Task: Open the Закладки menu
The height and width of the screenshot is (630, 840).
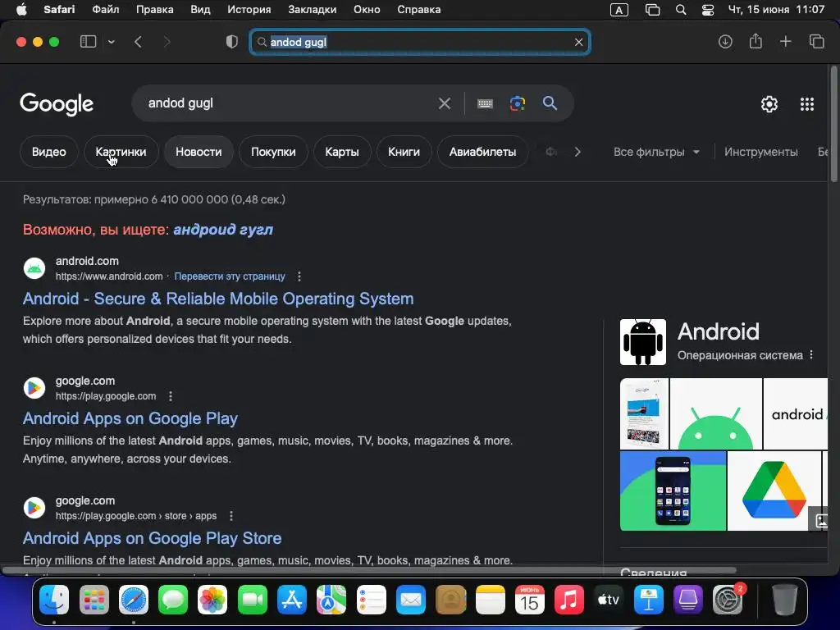Action: (x=313, y=10)
